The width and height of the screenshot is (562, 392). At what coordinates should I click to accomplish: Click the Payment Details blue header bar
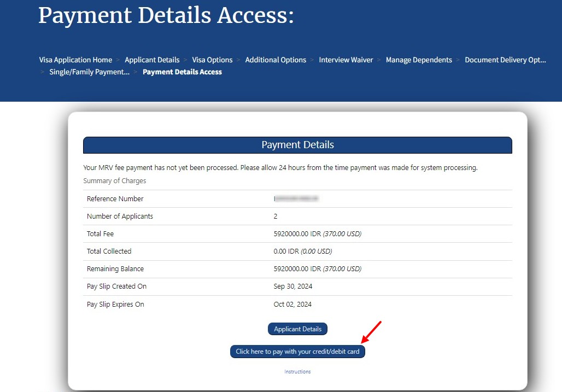(297, 145)
